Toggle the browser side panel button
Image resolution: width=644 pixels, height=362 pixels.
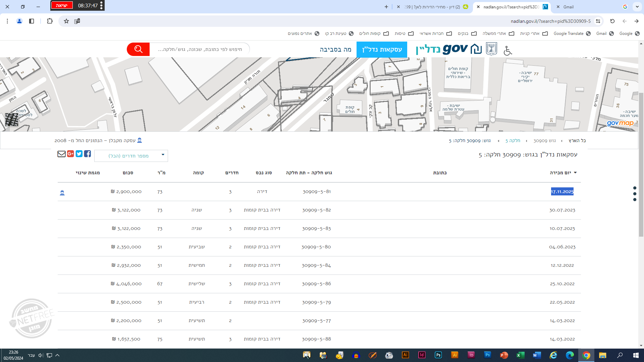(x=32, y=21)
